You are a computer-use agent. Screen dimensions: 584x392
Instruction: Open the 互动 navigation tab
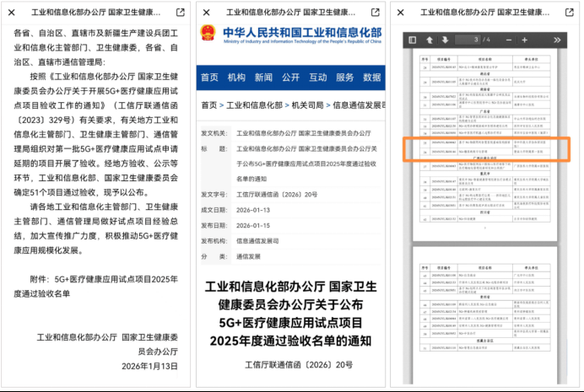317,78
